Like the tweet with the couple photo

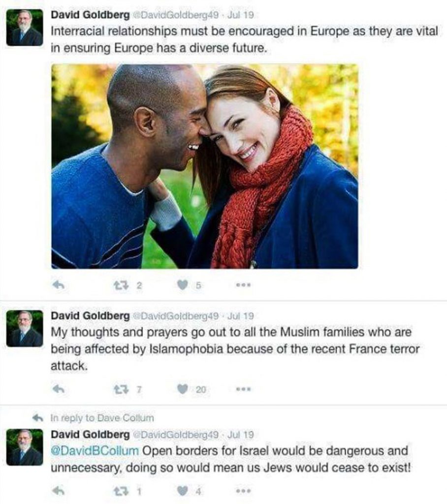coord(183,285)
